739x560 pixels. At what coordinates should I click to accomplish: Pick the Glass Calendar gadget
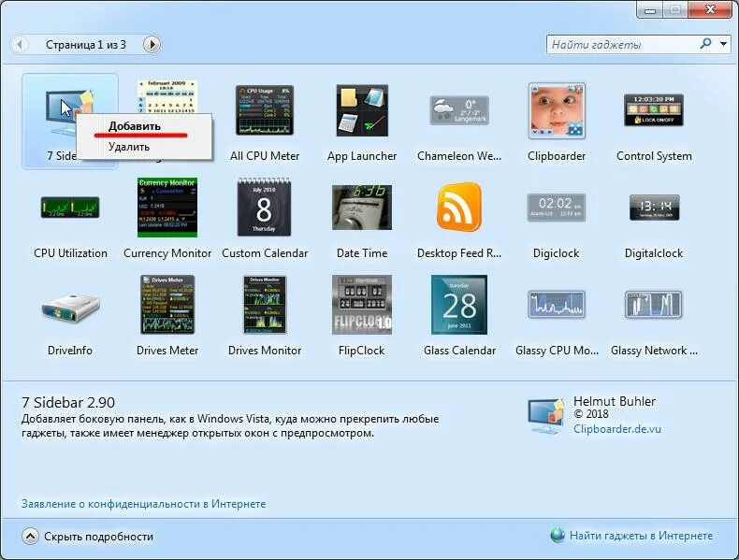pos(459,305)
